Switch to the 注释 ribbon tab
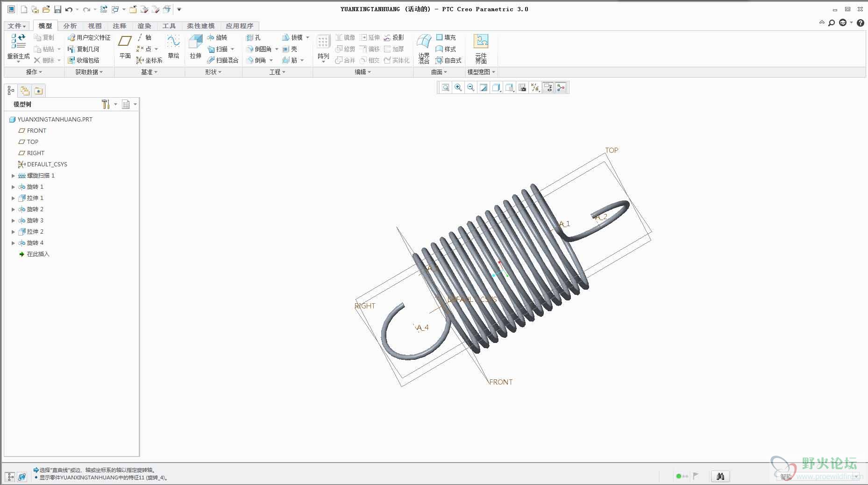The width and height of the screenshot is (868, 485). [120, 26]
